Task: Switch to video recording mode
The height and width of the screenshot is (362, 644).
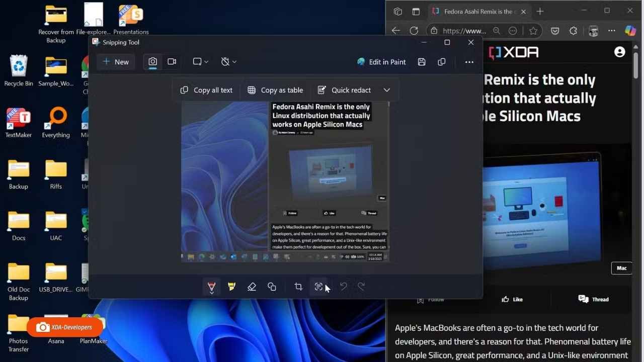Action: coord(172,61)
